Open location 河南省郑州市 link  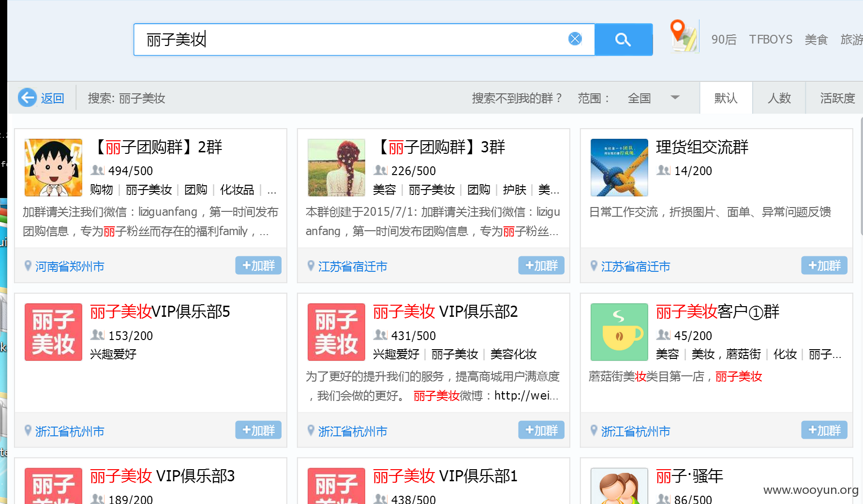[70, 267]
